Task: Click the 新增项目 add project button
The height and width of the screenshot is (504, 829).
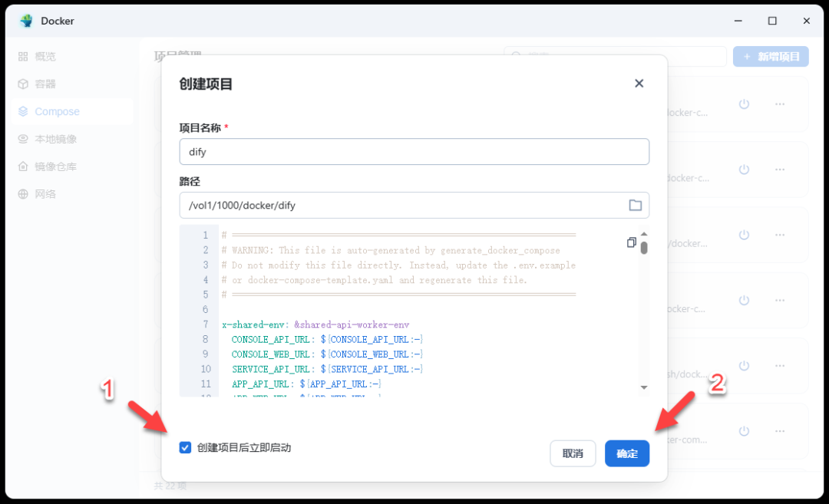Action: (x=771, y=57)
